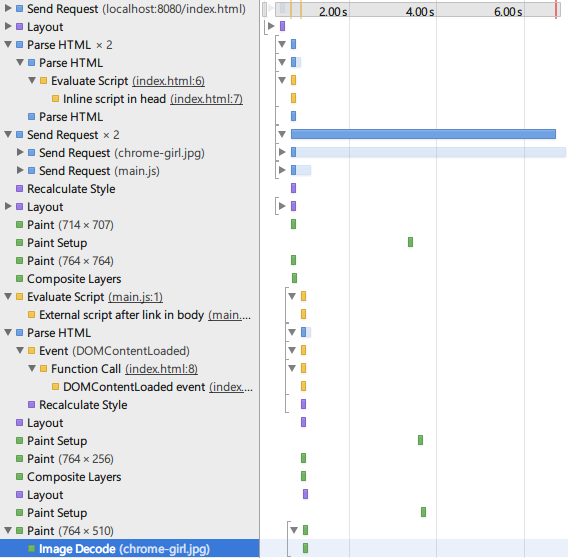The width and height of the screenshot is (568, 558).
Task: Collapse the Event (DOMContentLoaded) node
Action: 20,350
